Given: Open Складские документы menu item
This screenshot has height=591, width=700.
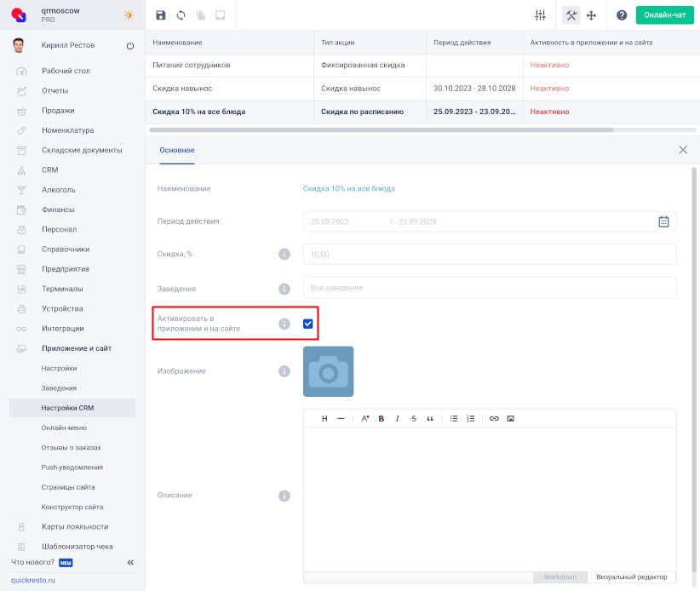Looking at the screenshot, I should [x=82, y=150].
